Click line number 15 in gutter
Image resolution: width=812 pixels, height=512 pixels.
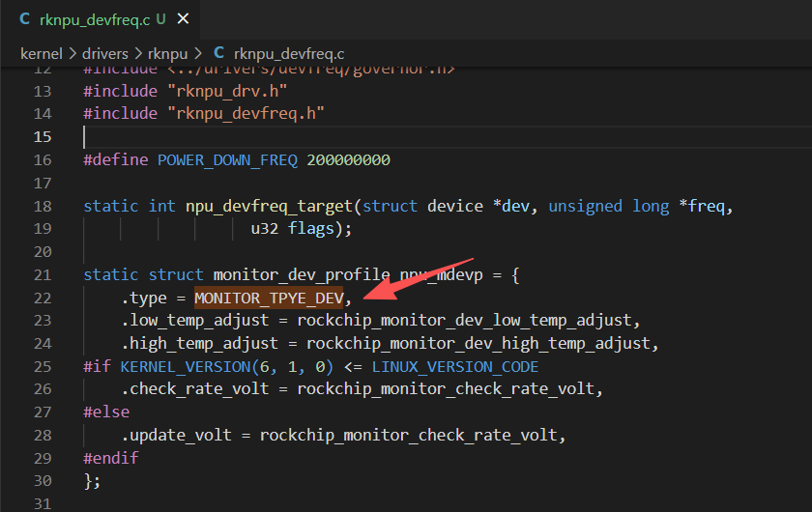point(43,136)
